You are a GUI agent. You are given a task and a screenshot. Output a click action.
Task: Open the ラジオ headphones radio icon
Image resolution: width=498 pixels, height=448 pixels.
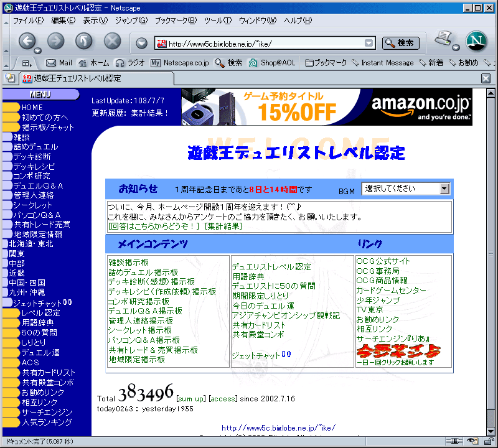click(x=129, y=63)
